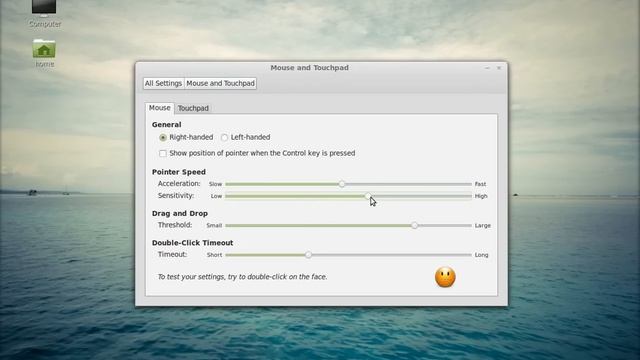Click the Double-Click Timeout slider handle

[x=309, y=255]
